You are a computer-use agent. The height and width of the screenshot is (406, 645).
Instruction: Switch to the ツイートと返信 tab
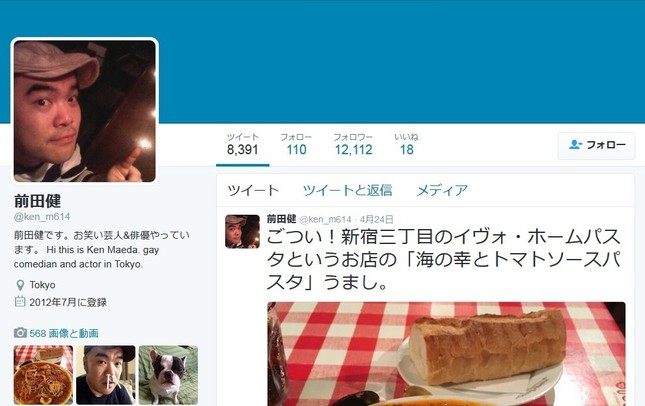(x=348, y=190)
